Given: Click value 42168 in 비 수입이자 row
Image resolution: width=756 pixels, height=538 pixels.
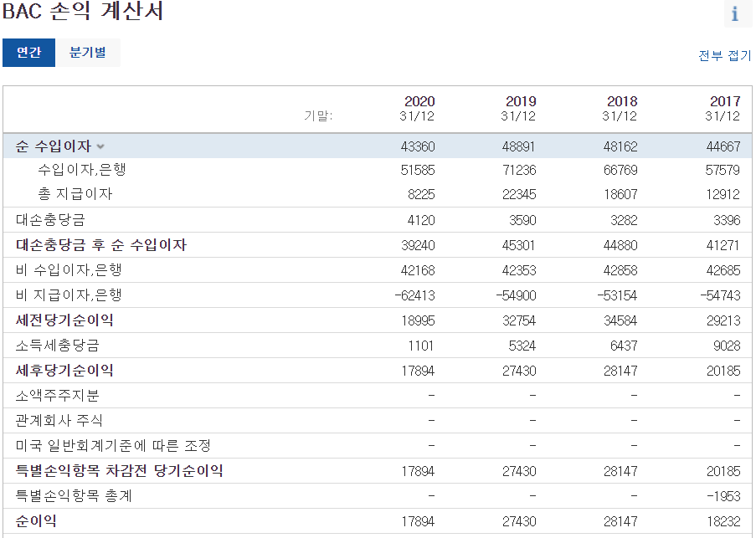Looking at the screenshot, I should [418, 271].
